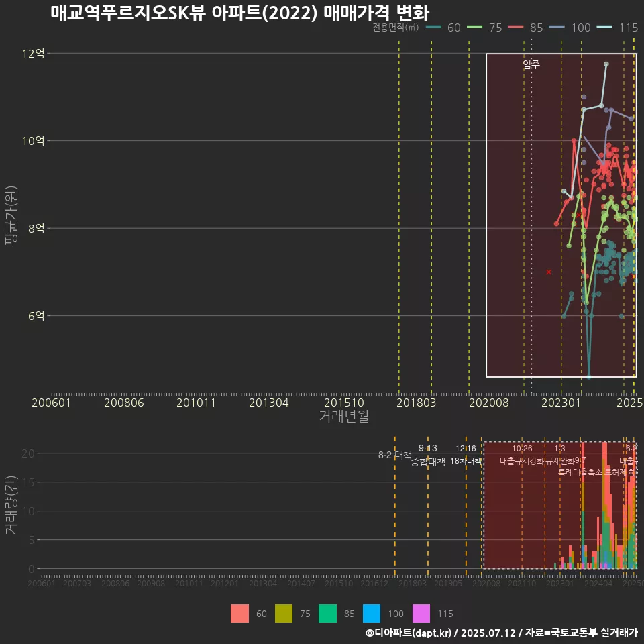This screenshot has height=644, width=644.
Task: Click the 10 tick on the volume axis
Action: 28,511
